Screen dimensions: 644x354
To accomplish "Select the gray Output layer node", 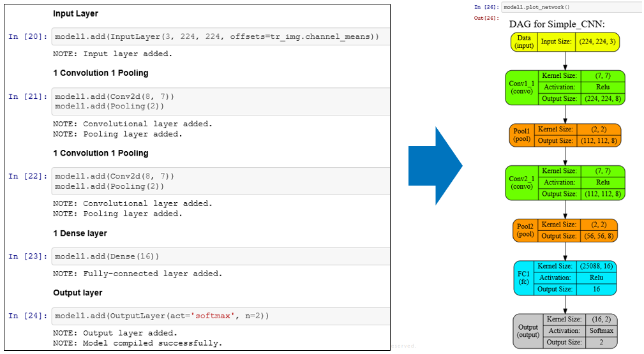I will coord(565,331).
